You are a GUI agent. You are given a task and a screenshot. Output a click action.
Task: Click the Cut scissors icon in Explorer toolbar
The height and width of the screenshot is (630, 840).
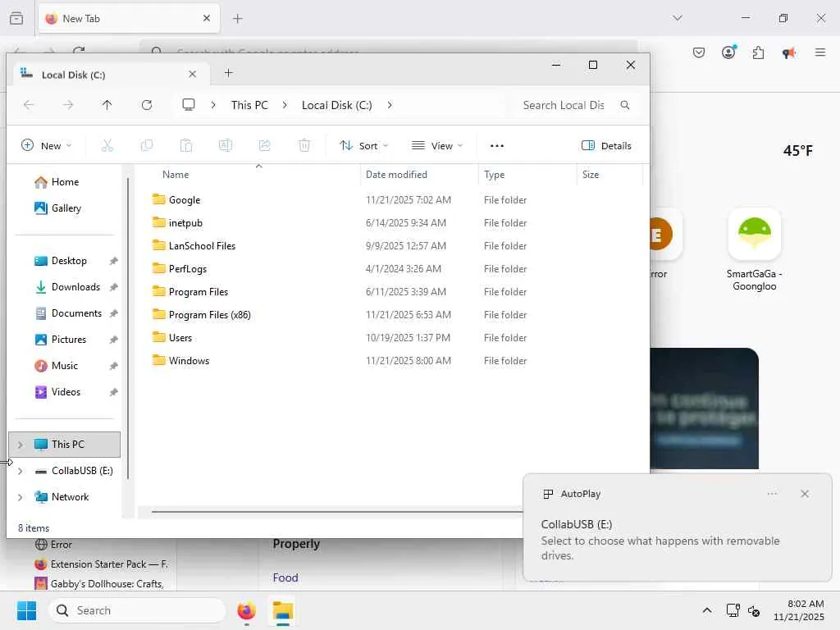click(107, 145)
